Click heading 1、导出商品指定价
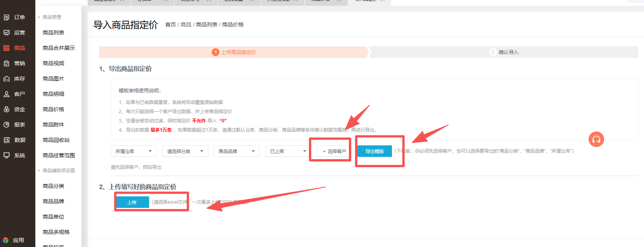Viewport: 644px width, 247px height. [125, 69]
